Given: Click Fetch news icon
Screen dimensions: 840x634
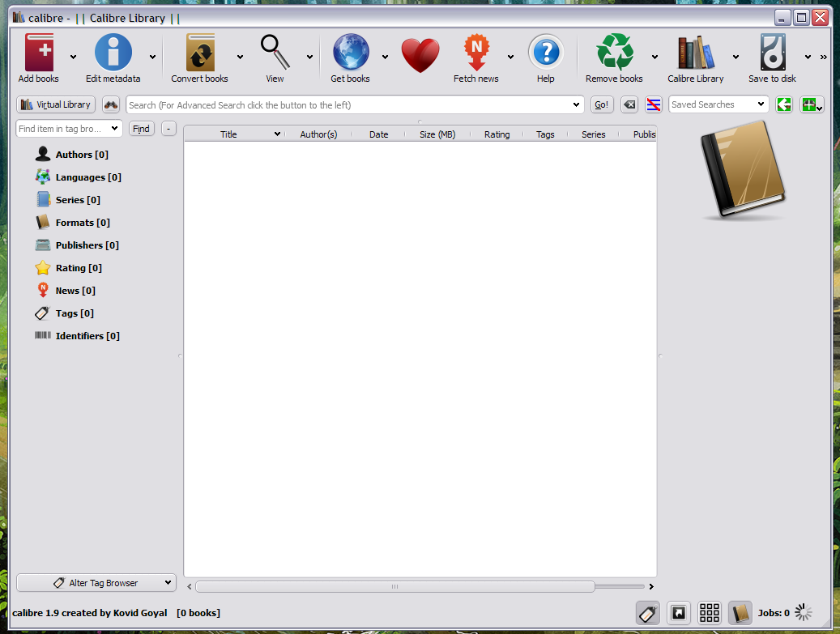Looking at the screenshot, I should click(476, 53).
